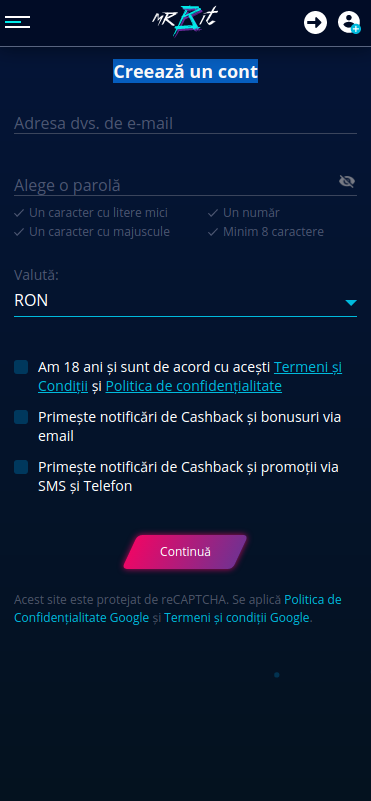Image resolution: width=371 pixels, height=801 pixels.
Task: Open Termeni și condiții Google link
Action: point(237,618)
